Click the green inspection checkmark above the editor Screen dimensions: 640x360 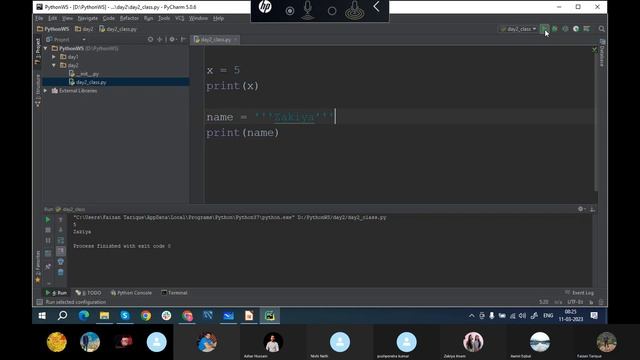594,49
